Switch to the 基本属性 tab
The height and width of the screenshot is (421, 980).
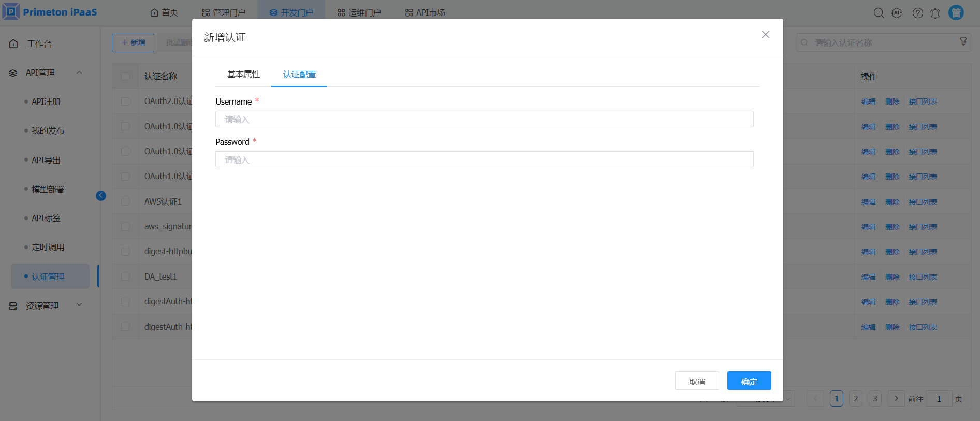[x=243, y=75]
